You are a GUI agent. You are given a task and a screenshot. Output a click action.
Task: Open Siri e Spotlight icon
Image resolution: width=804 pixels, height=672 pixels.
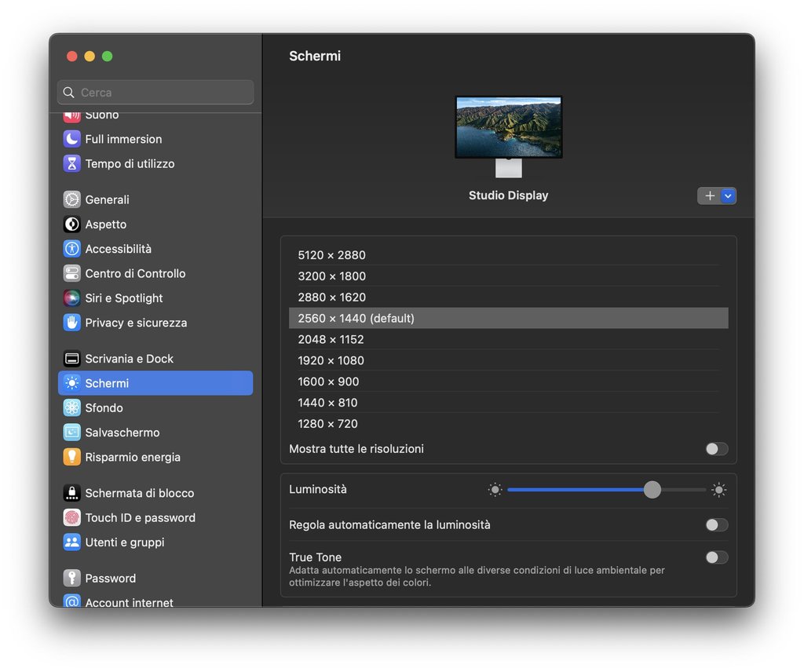coord(72,298)
